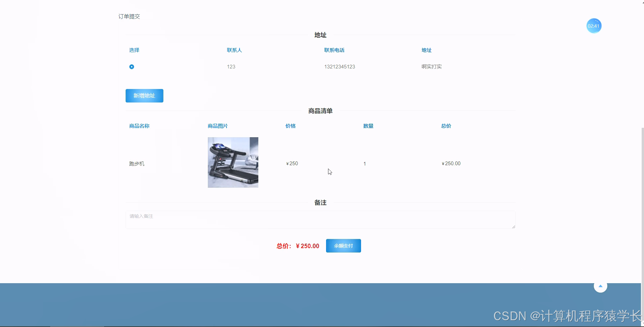Click the floating 02:41 clock widget
Image resolution: width=644 pixels, height=327 pixels.
tap(593, 26)
